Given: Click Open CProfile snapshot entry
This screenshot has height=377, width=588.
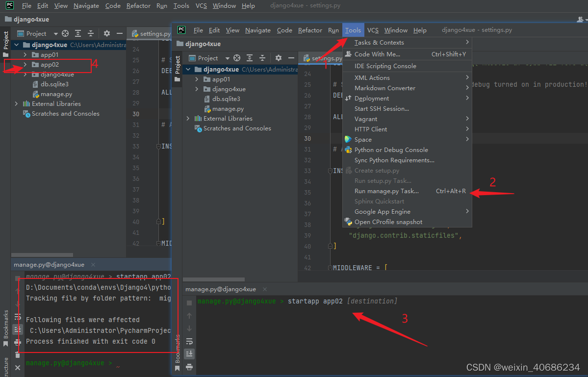Looking at the screenshot, I should 407,222.
